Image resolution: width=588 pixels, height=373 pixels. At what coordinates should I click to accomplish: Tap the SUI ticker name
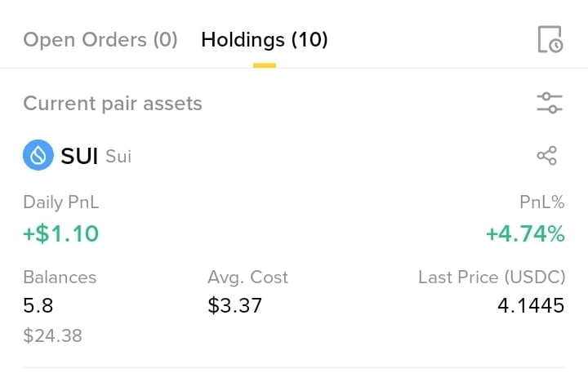[79, 156]
